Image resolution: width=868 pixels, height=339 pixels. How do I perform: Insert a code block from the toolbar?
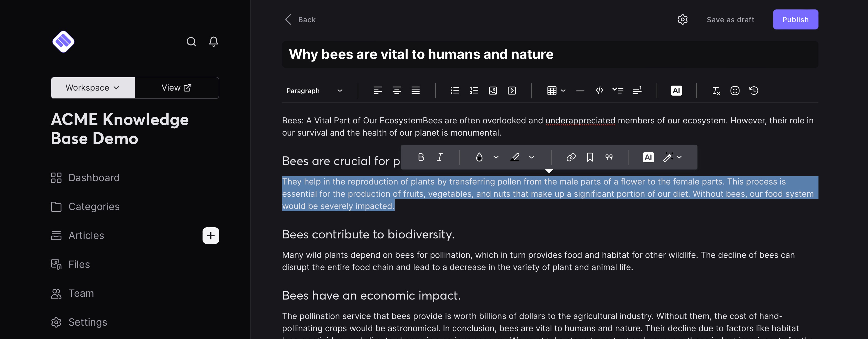click(599, 91)
